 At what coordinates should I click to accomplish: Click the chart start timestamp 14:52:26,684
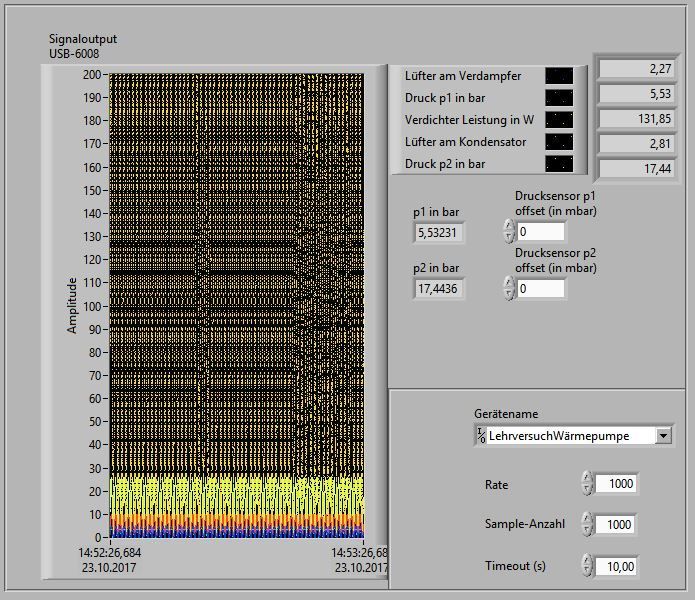click(110, 553)
